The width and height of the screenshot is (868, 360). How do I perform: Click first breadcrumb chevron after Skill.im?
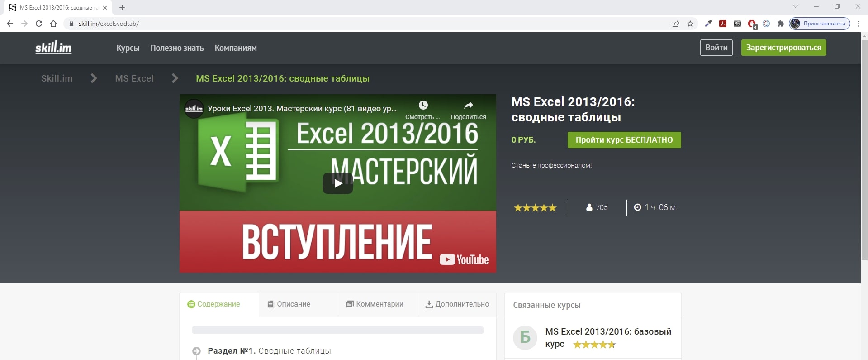point(94,78)
